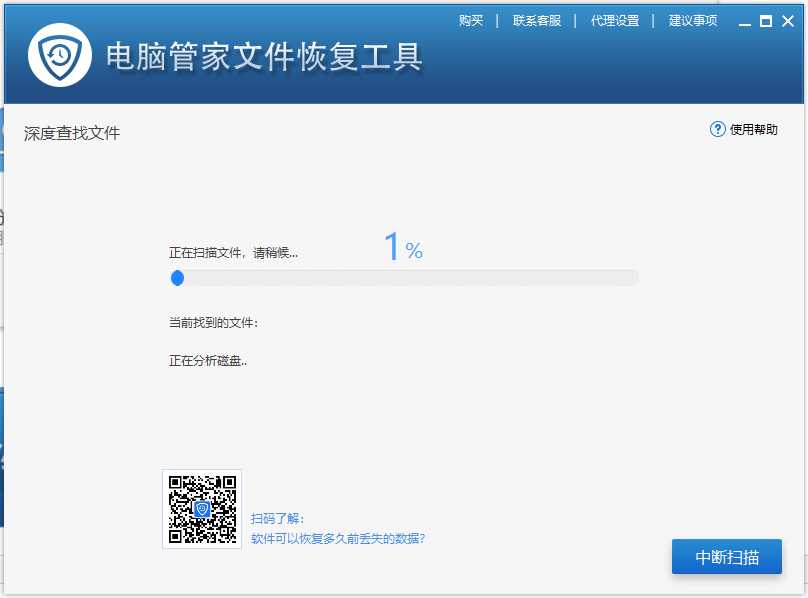The image size is (808, 598).
Task: Click the 1% progress percentage
Action: [x=403, y=246]
